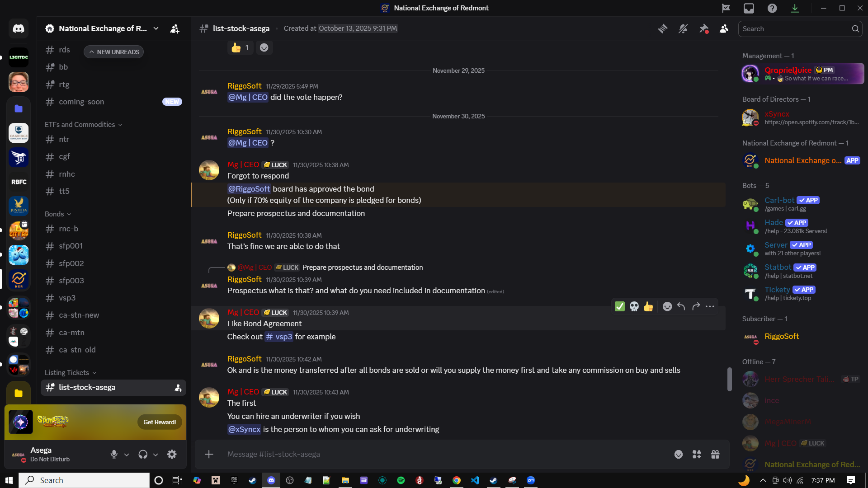Screen dimensions: 868x488
Task: Open the server name dropdown menu
Action: [x=156, y=28]
